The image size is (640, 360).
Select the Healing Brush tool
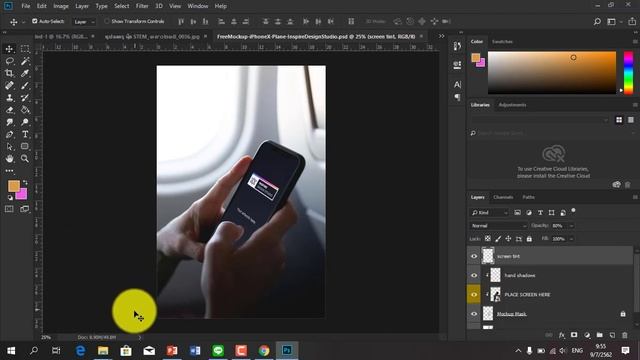9,86
